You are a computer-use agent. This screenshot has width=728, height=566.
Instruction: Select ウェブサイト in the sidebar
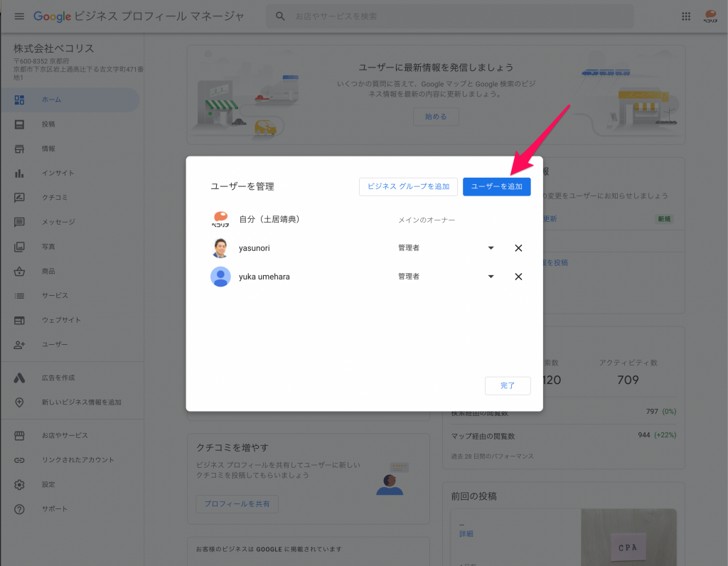pyautogui.click(x=61, y=321)
